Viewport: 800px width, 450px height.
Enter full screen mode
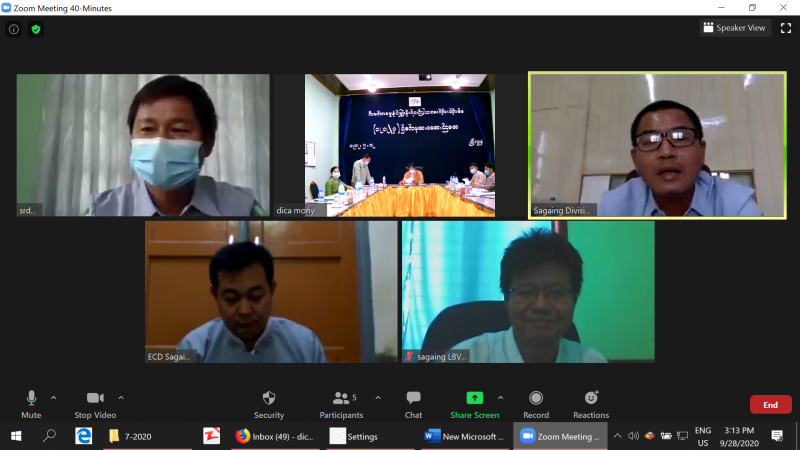785,28
